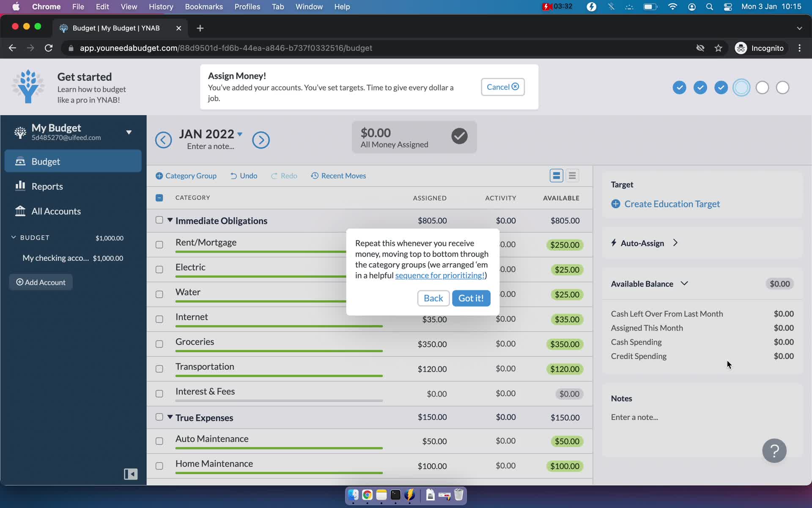Click the Got it button in dialog
This screenshot has width=812, height=508.
[x=471, y=298]
